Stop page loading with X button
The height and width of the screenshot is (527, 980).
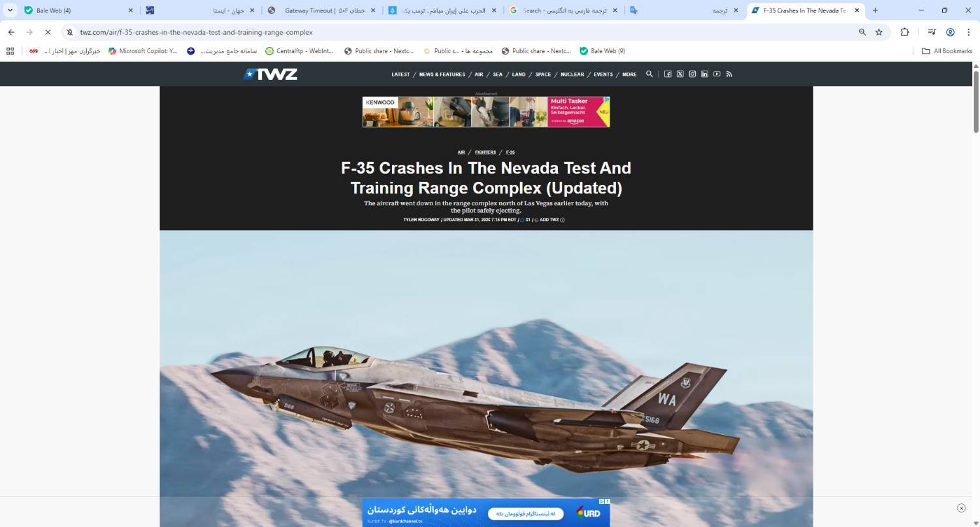[x=48, y=32]
